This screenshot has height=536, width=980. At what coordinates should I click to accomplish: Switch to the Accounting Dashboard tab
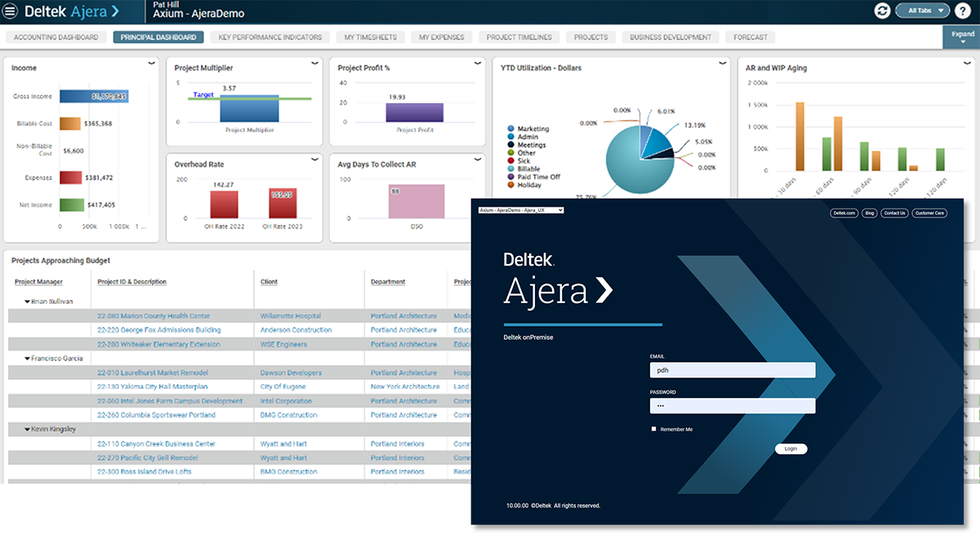(x=56, y=38)
